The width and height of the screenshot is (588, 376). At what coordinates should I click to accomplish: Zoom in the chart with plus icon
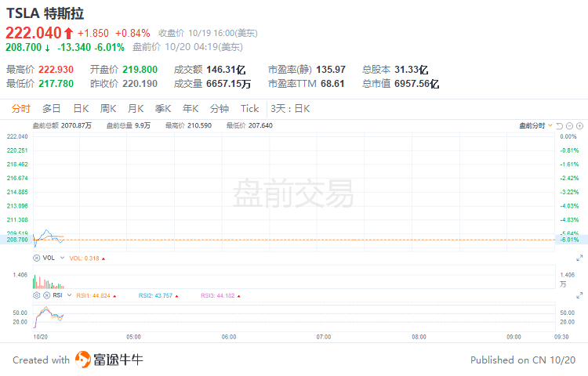point(579,126)
